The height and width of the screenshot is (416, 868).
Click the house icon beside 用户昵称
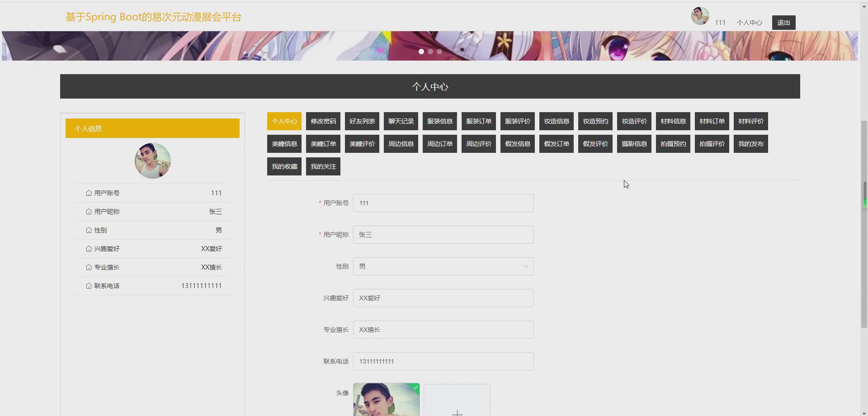point(89,211)
